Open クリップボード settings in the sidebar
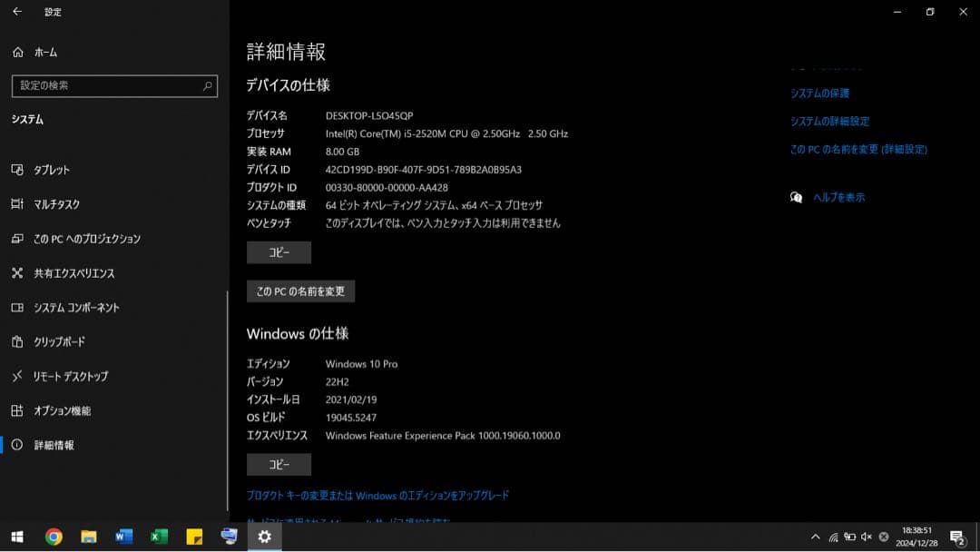The image size is (980, 552). 62,342
